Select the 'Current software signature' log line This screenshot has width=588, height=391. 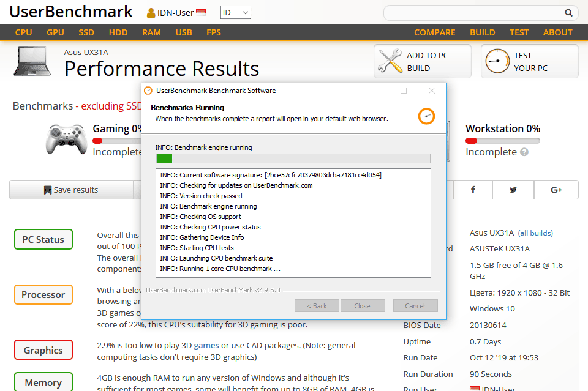(271, 175)
